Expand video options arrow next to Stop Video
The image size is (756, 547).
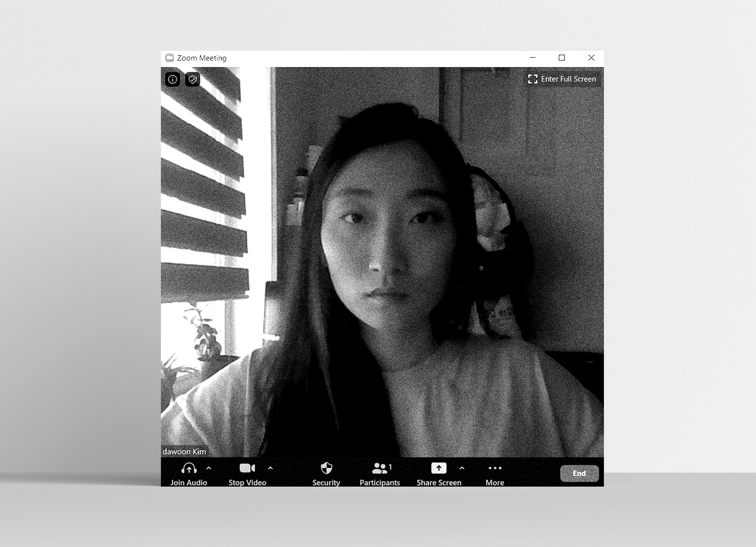pos(270,468)
